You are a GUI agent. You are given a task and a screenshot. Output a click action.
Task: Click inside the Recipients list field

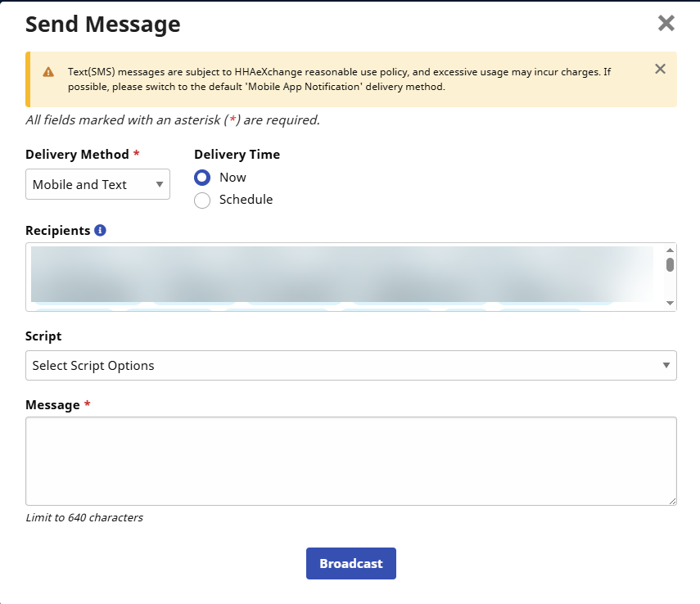(x=344, y=277)
